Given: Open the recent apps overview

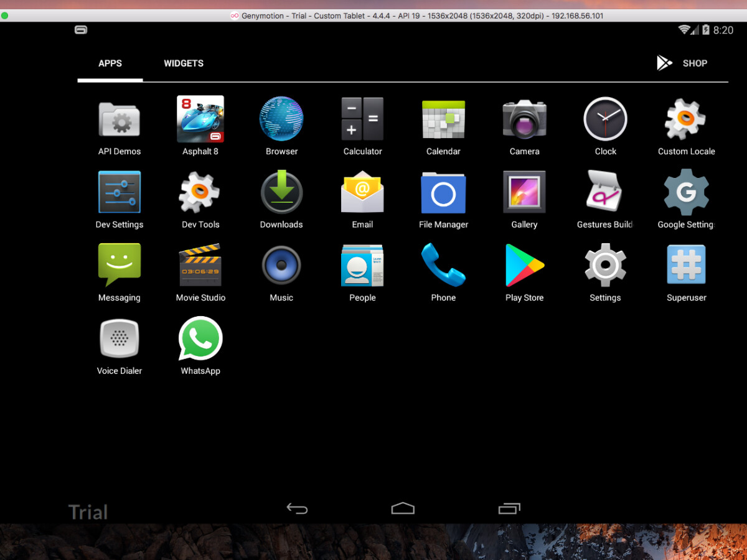Looking at the screenshot, I should [x=509, y=509].
